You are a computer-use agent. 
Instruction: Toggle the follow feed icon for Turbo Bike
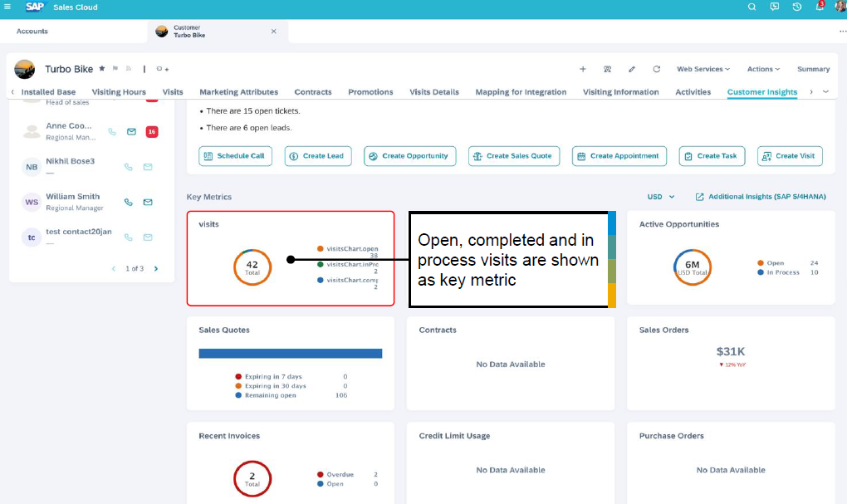pos(129,69)
